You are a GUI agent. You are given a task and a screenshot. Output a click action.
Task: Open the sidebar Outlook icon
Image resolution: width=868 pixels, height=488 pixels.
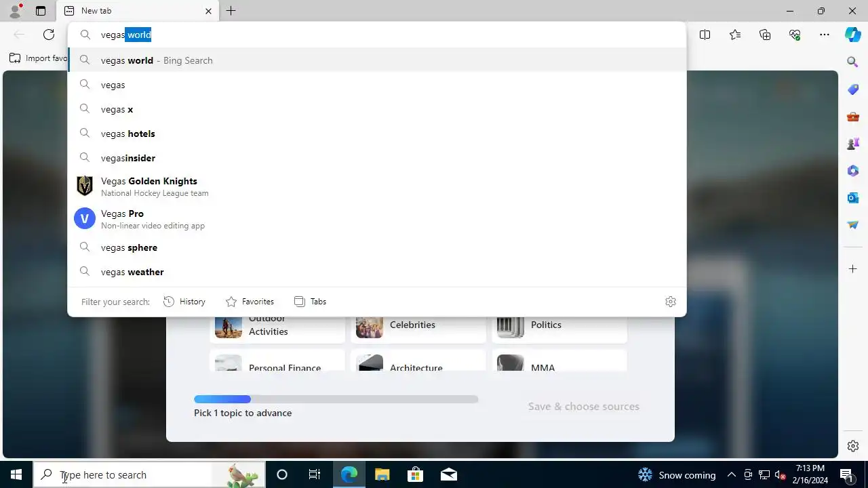853,198
